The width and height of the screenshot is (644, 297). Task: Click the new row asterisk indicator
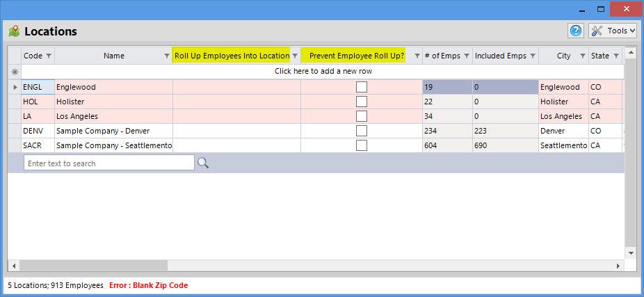click(x=15, y=72)
